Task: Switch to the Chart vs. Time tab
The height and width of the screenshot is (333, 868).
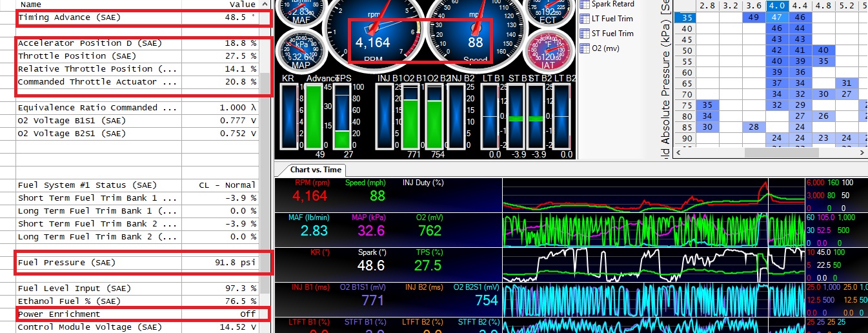Action: [316, 170]
